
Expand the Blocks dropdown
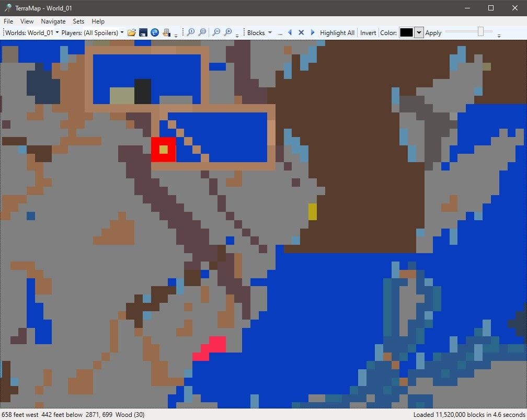(x=259, y=32)
